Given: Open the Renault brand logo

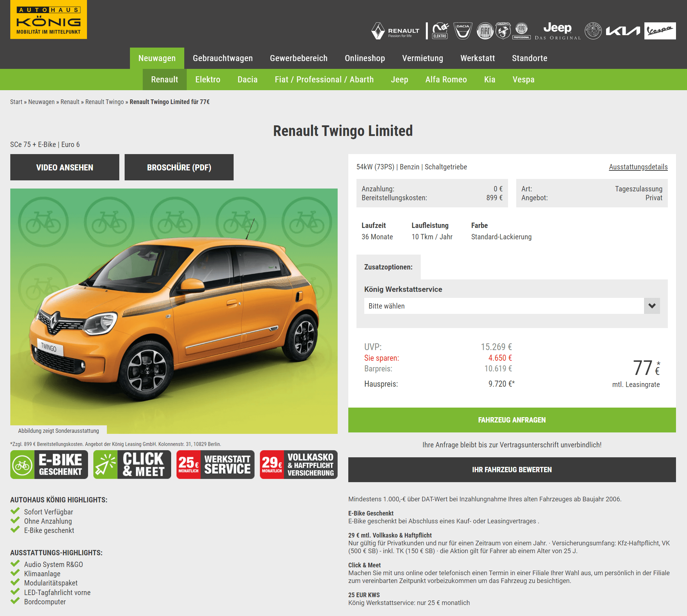Looking at the screenshot, I should point(396,31).
